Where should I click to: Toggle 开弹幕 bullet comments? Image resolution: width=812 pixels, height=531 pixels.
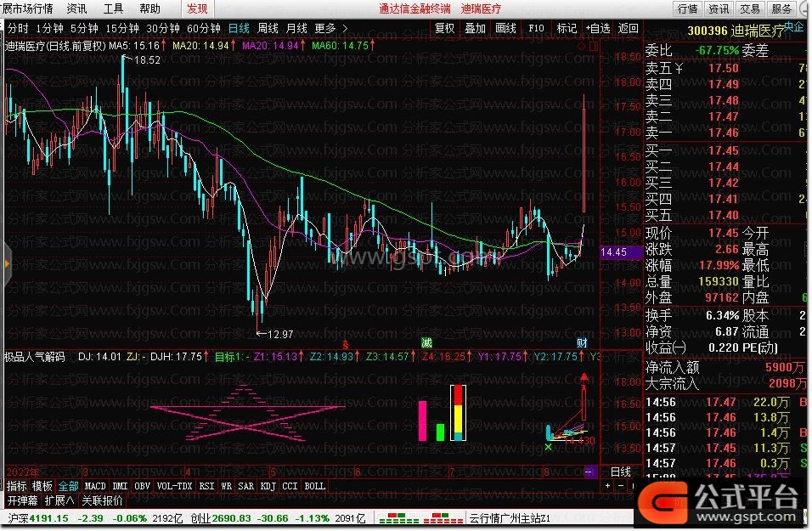[x=23, y=500]
